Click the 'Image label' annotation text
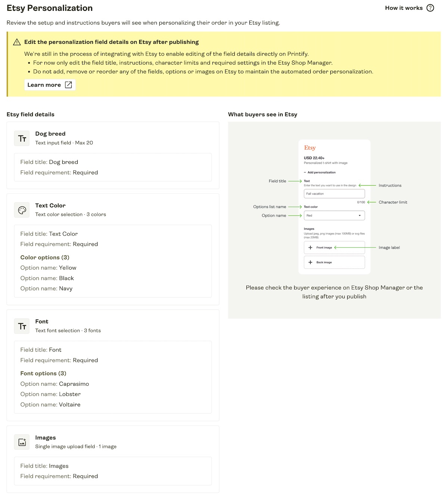Viewport: 448px width, 497px height. (x=389, y=248)
